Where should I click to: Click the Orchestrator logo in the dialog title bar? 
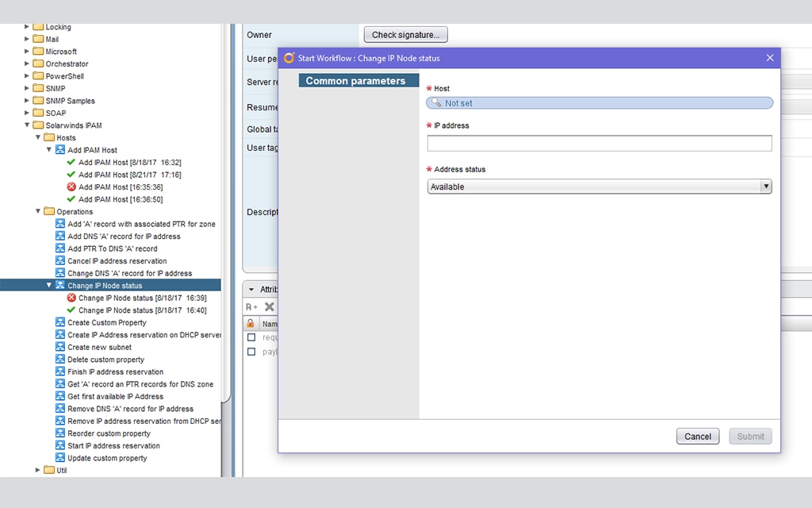[287, 58]
